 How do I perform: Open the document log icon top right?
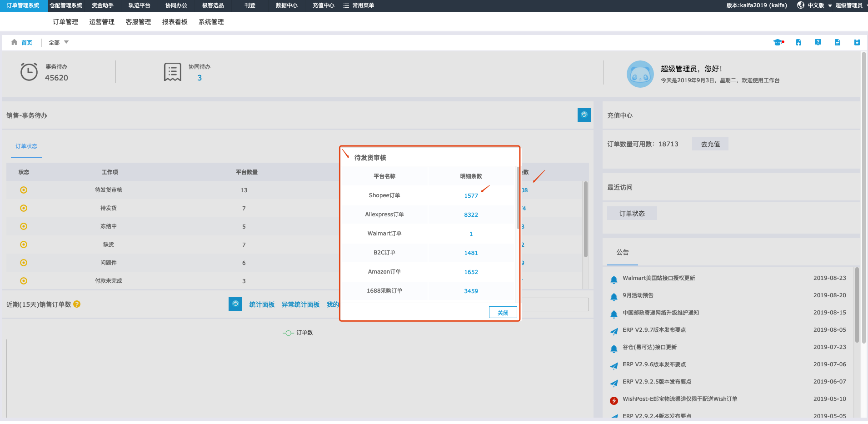838,42
